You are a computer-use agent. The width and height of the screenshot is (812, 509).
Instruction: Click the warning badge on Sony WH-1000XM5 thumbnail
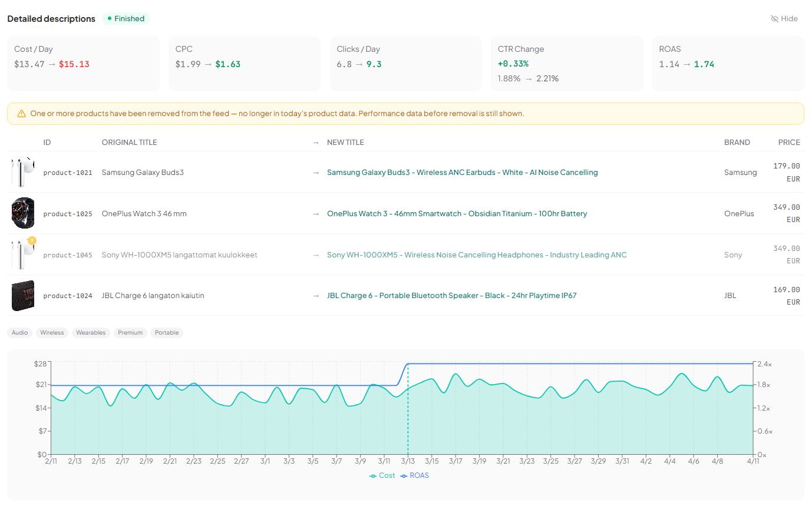coord(32,241)
